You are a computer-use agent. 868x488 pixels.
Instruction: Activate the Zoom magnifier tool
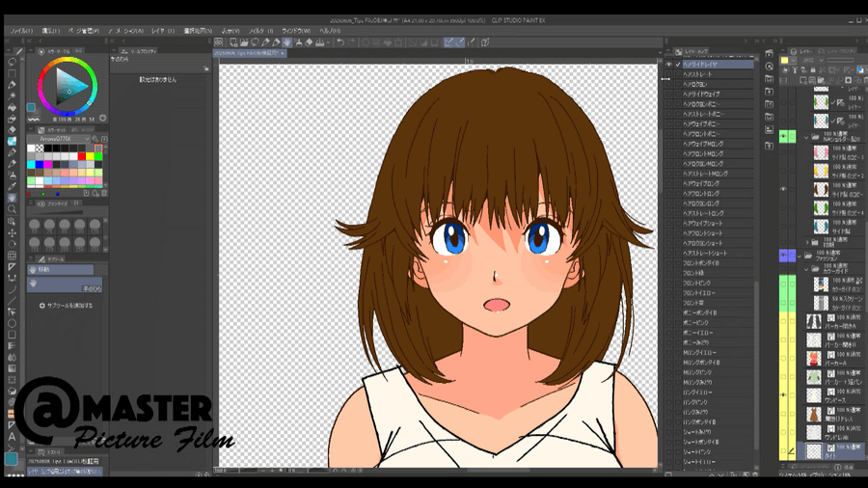(12, 209)
